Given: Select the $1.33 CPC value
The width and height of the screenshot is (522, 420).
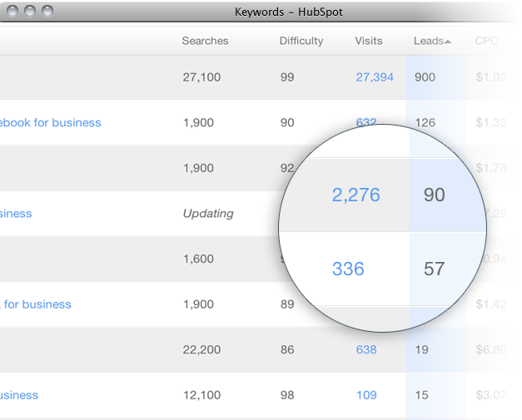Looking at the screenshot, I should [491, 123].
